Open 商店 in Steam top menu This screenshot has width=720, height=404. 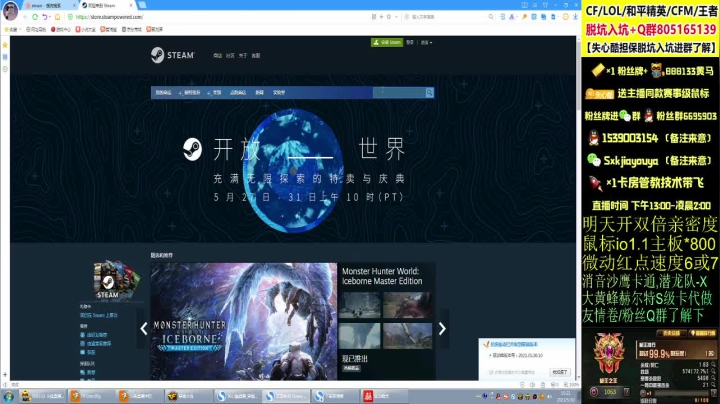pyautogui.click(x=218, y=56)
